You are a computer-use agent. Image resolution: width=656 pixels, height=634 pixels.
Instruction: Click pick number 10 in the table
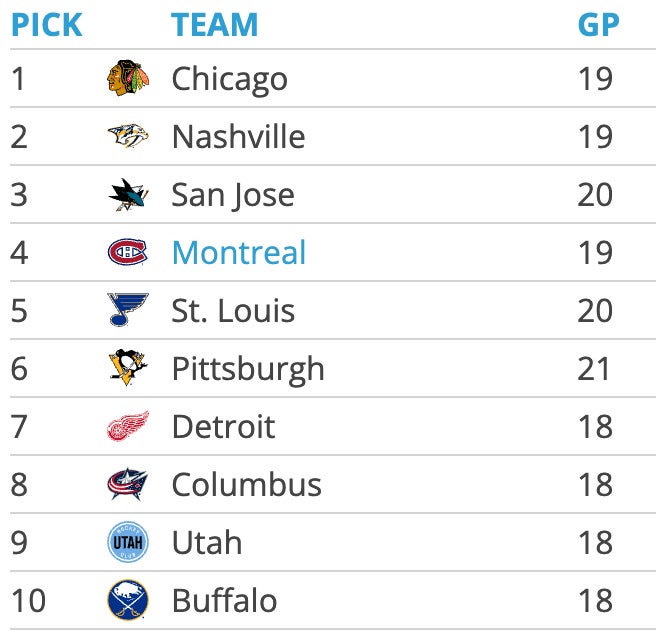[x=29, y=601]
